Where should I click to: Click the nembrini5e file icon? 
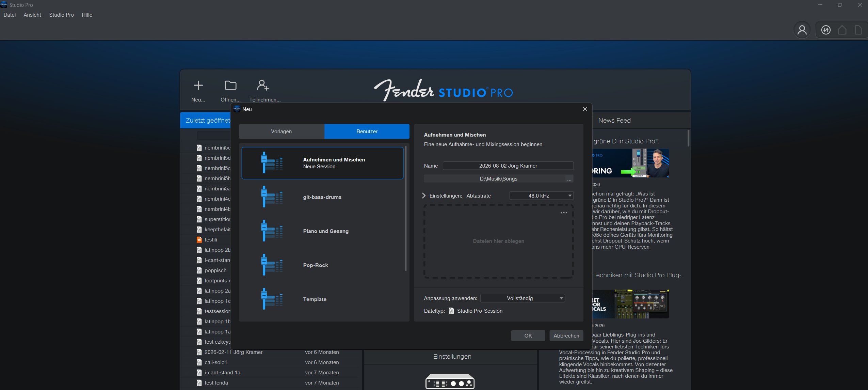click(199, 148)
